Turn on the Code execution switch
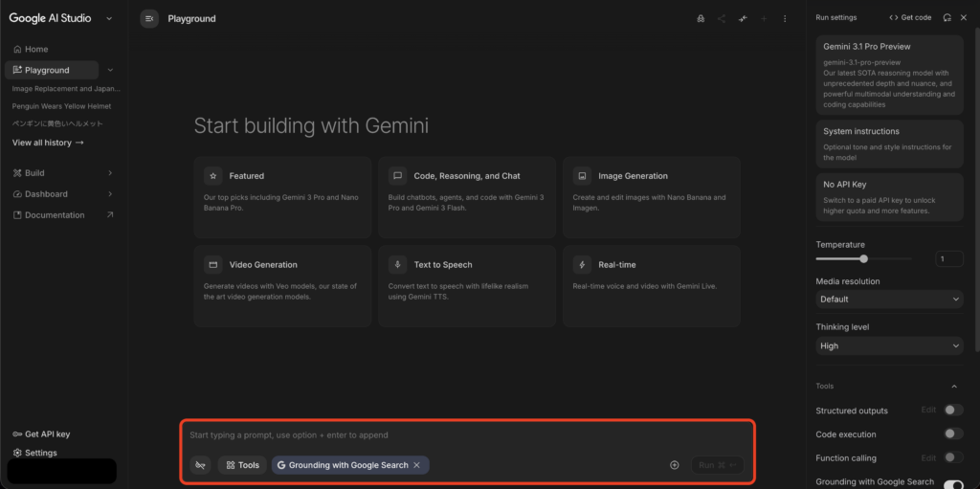Viewport: 980px width, 489px height. [x=952, y=433]
